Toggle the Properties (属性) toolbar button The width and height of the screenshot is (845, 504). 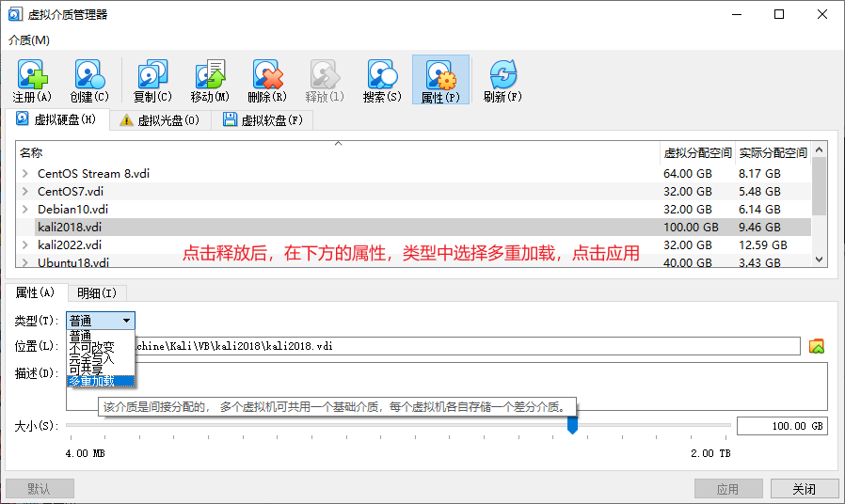coord(439,80)
